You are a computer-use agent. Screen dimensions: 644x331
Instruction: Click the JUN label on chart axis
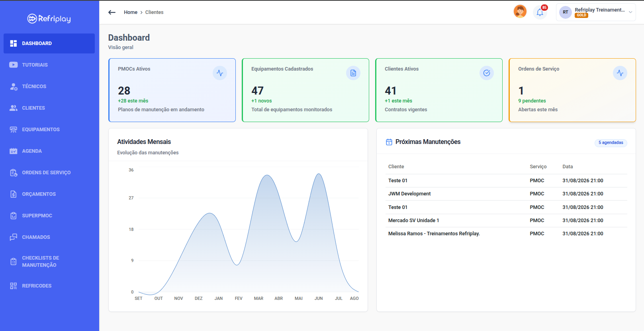(319, 298)
